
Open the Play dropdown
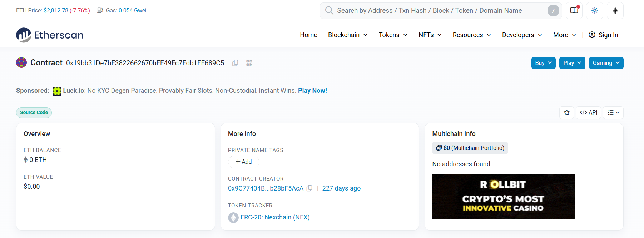pyautogui.click(x=572, y=63)
